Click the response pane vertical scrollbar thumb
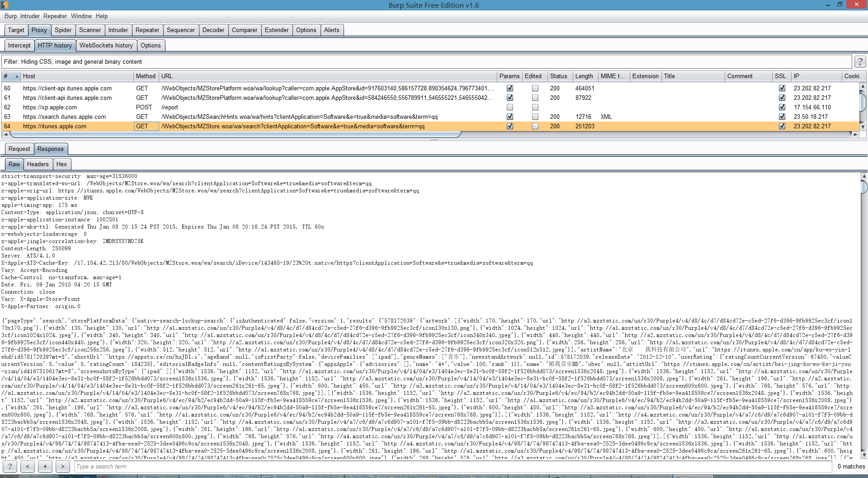This screenshot has width=868, height=478. 864,187
